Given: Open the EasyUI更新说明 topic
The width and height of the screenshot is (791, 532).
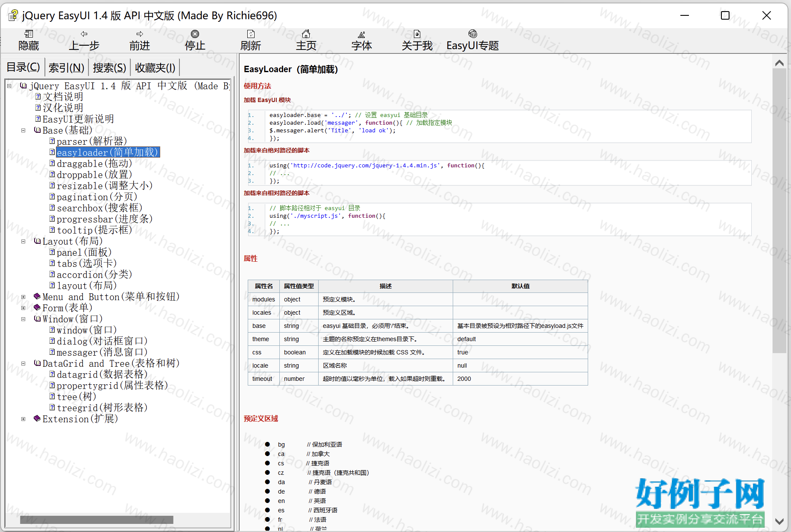Looking at the screenshot, I should coord(78,119).
